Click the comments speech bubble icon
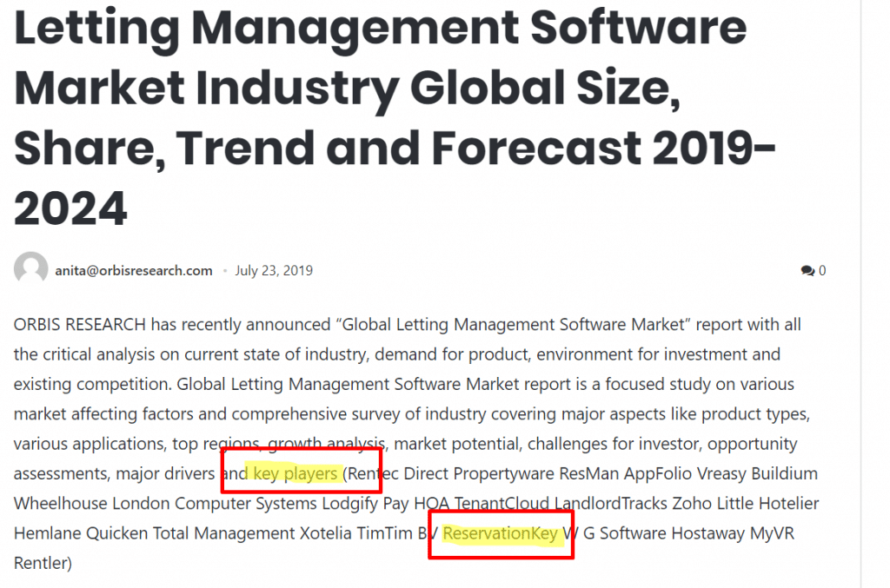This screenshot has width=890, height=588. click(x=807, y=271)
